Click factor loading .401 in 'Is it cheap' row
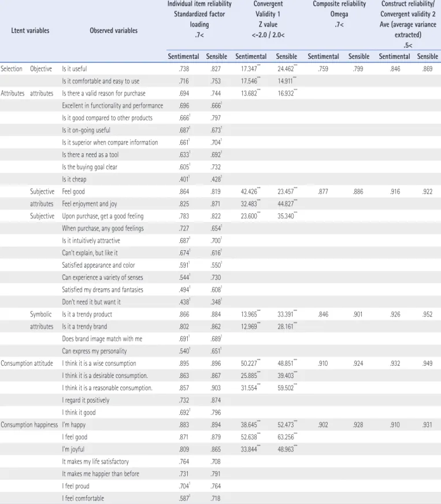 coord(184,179)
